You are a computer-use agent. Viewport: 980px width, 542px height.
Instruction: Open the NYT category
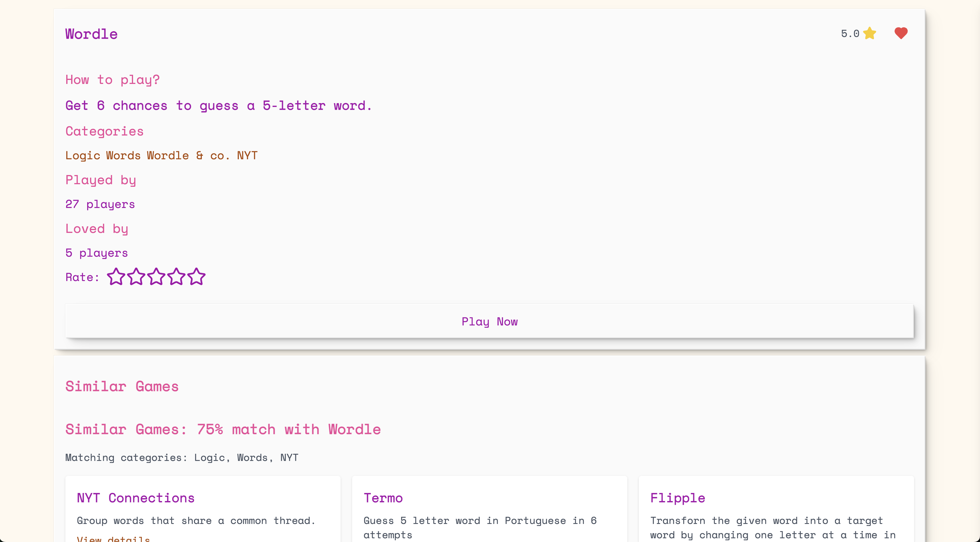[x=247, y=156]
